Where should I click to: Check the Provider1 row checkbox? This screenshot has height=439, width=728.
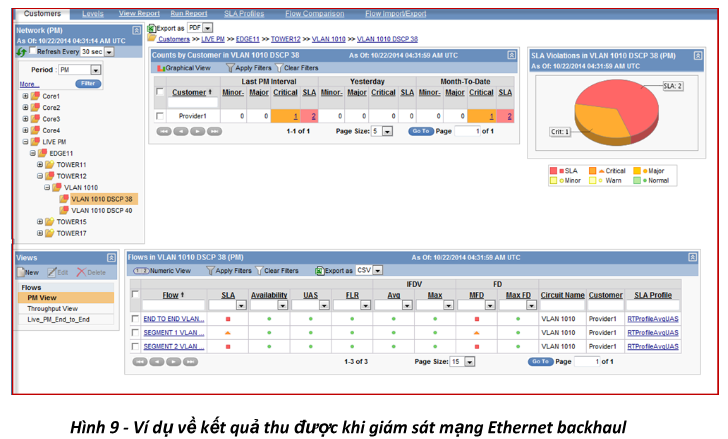pyautogui.click(x=160, y=116)
